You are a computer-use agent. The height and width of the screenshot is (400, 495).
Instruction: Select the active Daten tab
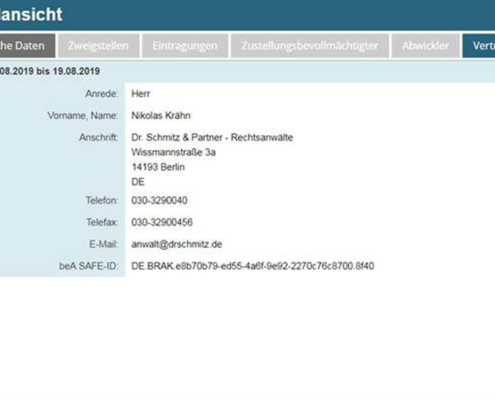point(27,46)
